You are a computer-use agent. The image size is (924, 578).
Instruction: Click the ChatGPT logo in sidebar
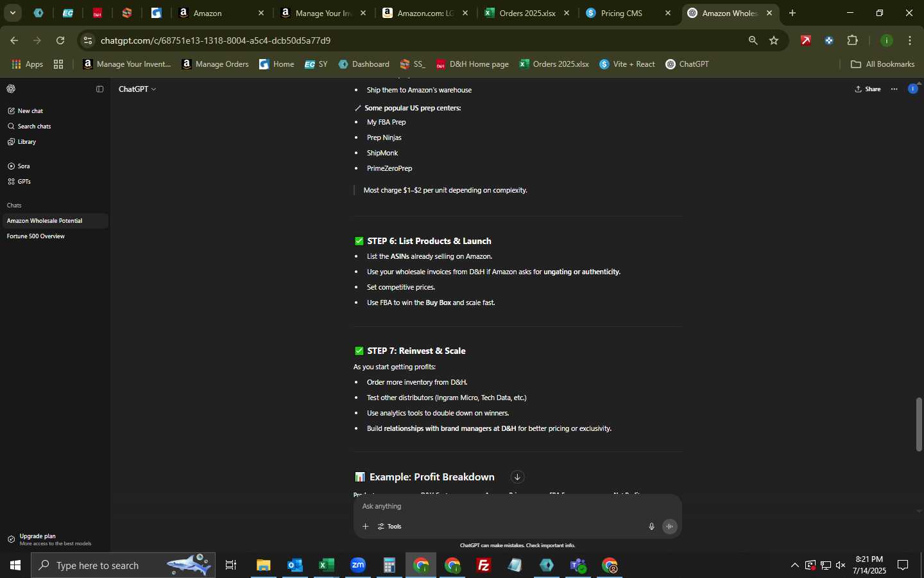11,89
